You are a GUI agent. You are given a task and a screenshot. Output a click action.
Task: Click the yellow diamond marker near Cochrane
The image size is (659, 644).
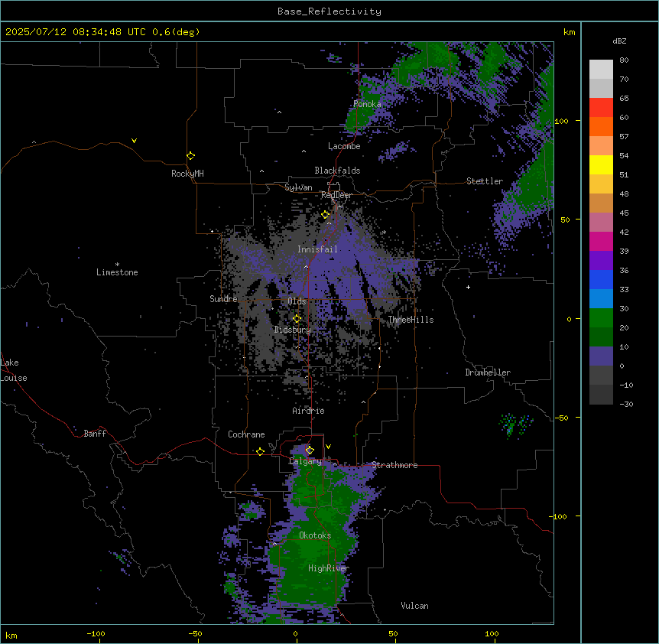[x=260, y=451]
